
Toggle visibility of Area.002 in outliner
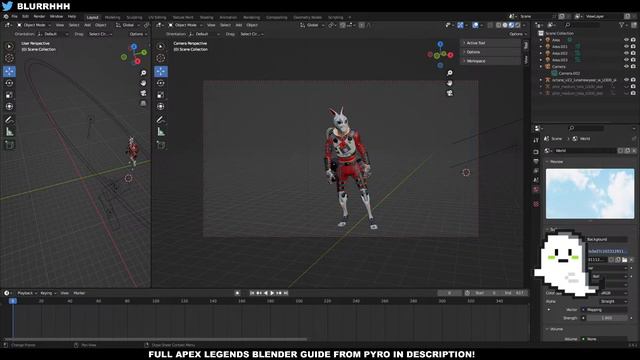pyautogui.click(x=626, y=53)
